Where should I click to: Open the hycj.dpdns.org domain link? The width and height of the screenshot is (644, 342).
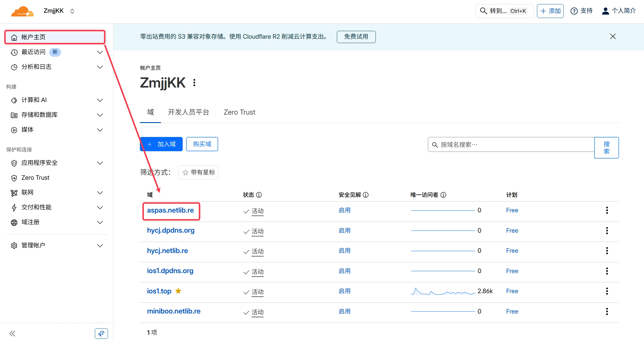pyautogui.click(x=170, y=230)
